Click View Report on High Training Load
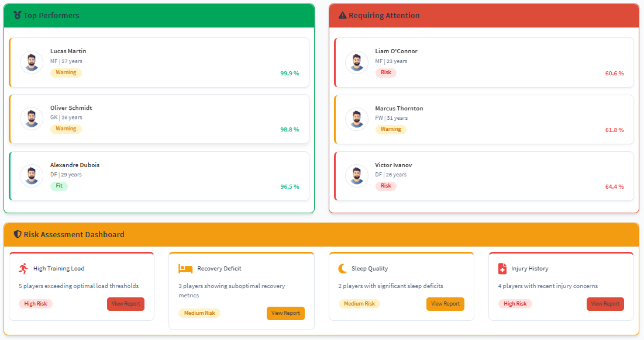 (x=125, y=304)
